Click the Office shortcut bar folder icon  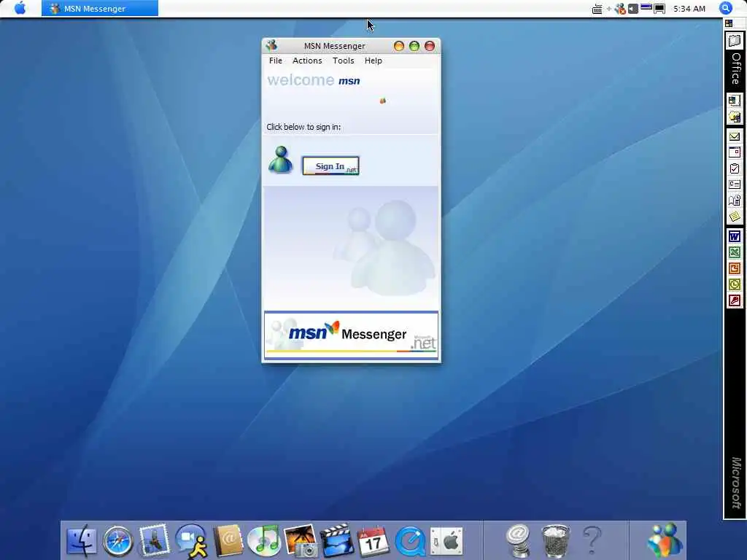(735, 41)
